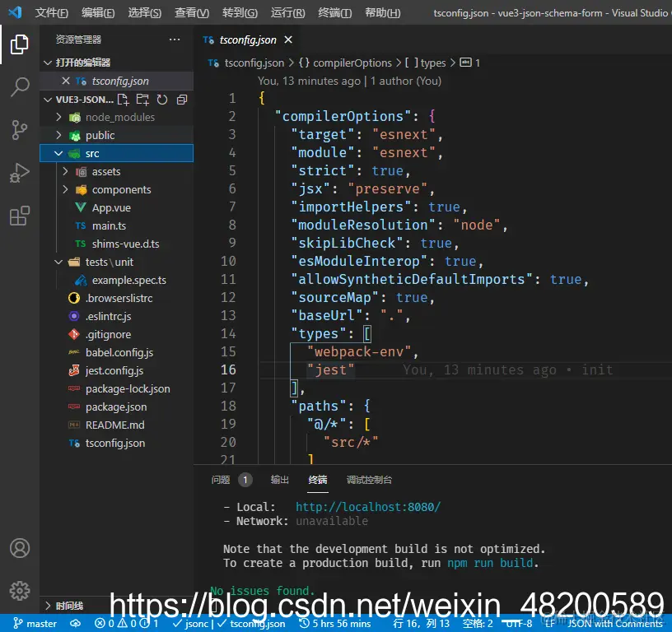Expand the components folder

(65, 189)
